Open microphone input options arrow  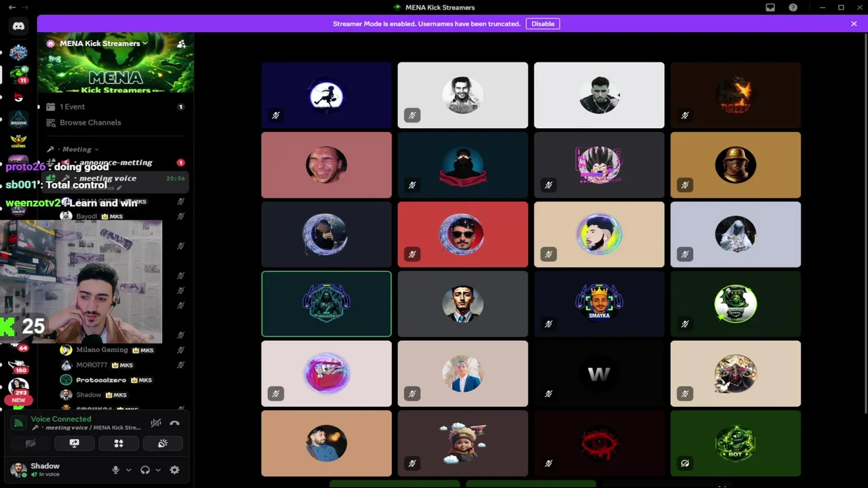point(128,470)
